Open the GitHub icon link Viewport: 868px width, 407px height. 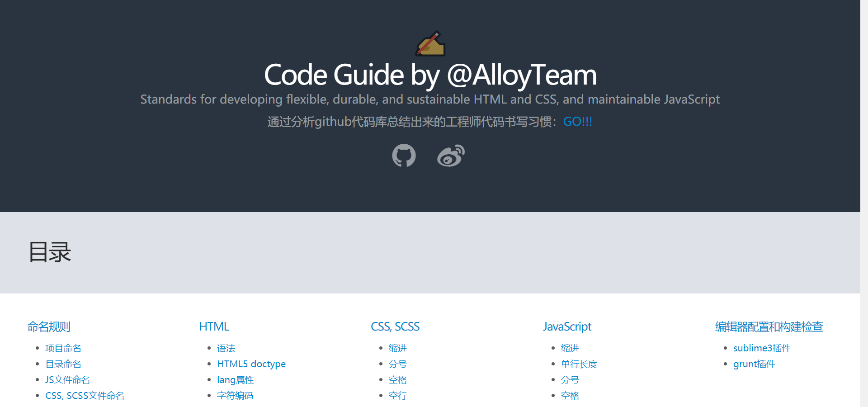pos(404,156)
